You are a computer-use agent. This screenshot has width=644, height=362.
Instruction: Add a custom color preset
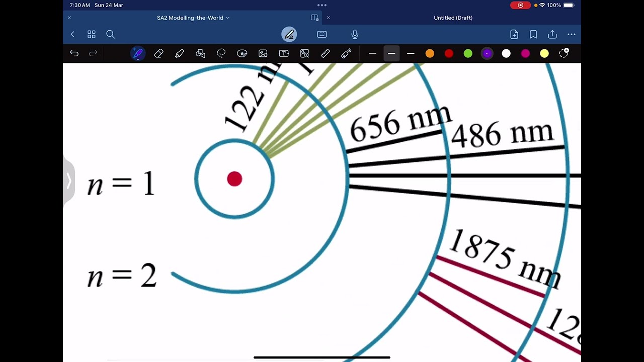coord(564,53)
